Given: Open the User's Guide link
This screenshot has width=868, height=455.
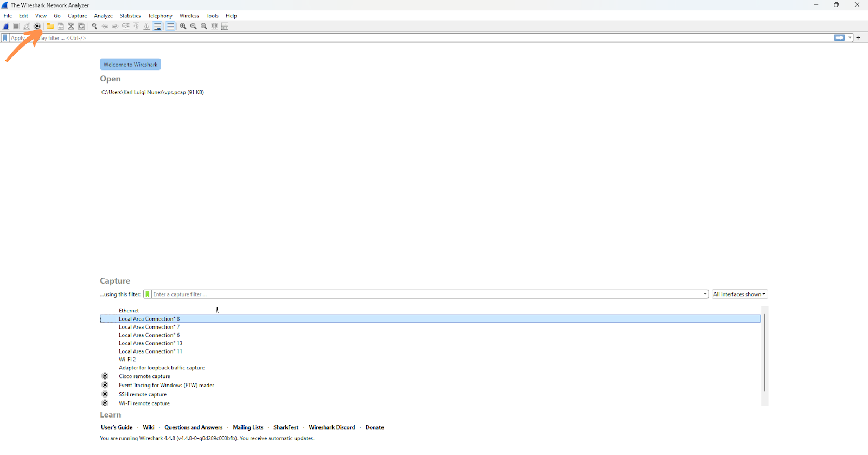Looking at the screenshot, I should 117,427.
